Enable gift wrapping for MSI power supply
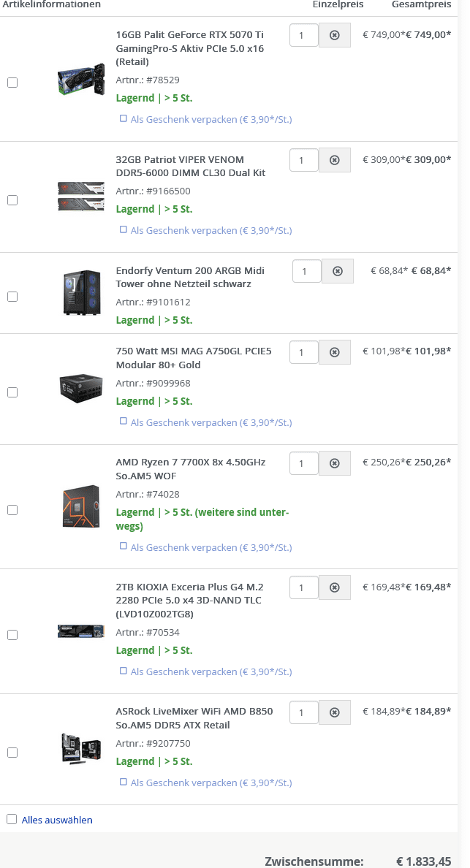Screen dimensions: 470x868 124,422
